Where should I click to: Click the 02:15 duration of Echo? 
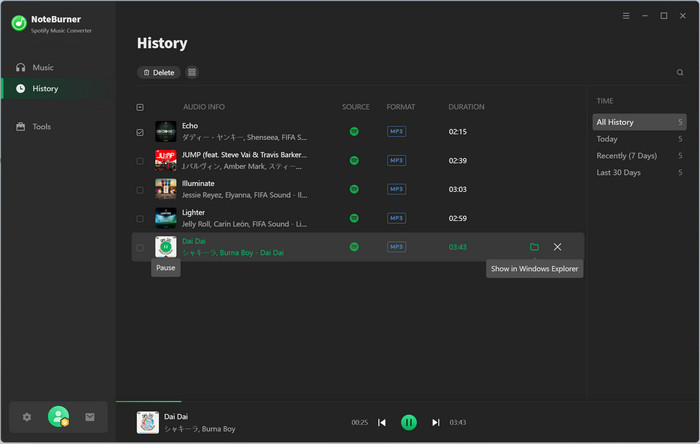[x=458, y=132]
